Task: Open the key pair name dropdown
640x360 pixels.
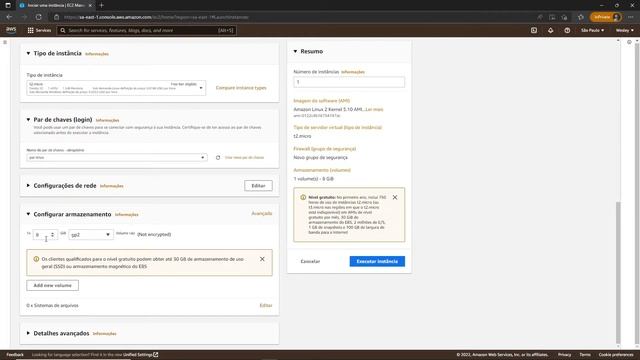Action: tap(117, 158)
